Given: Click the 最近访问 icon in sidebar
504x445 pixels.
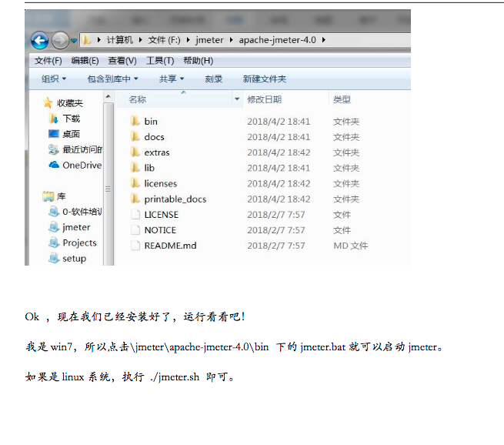Looking at the screenshot, I should pos(53,149).
